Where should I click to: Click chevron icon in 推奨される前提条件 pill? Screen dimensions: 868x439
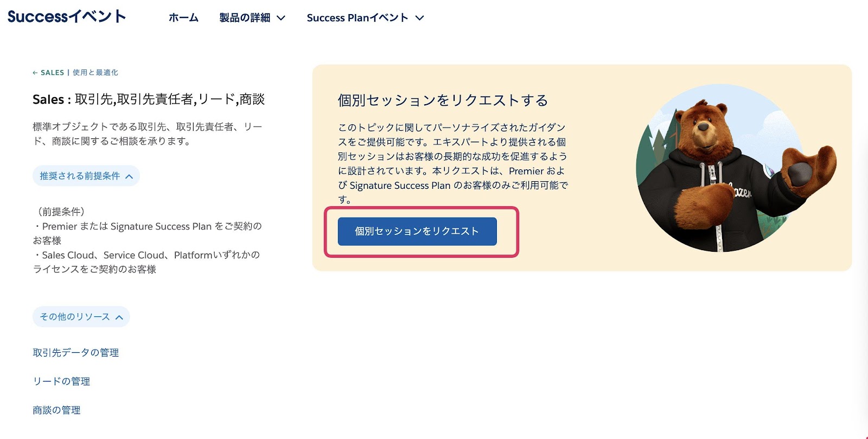[129, 176]
